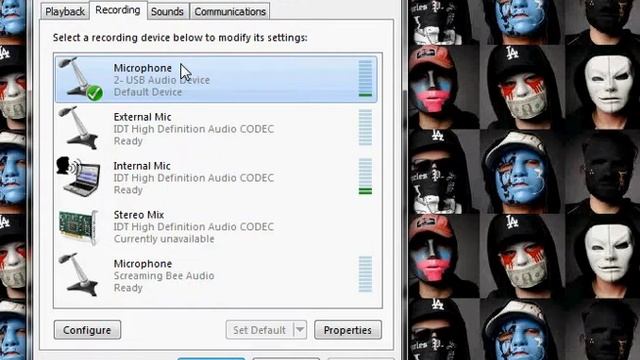Open the Sounds tab
Screen dimensions: 640x360
167,11
